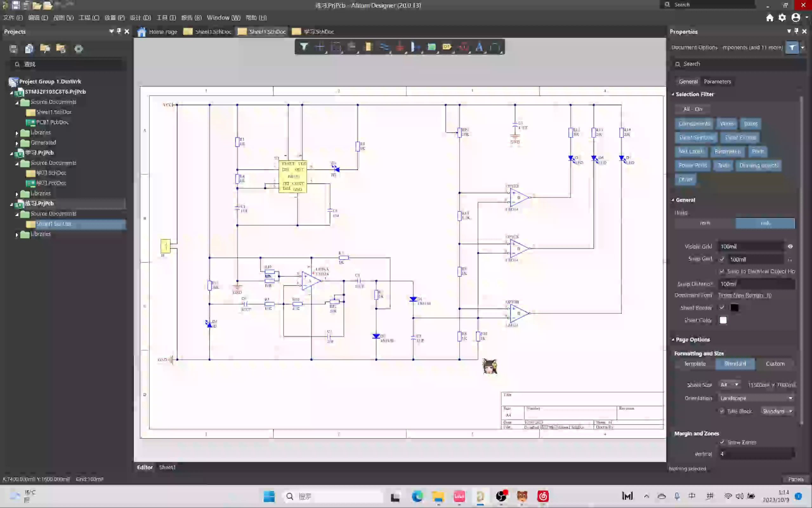Toggle Snap to Electrical Object Hotspots checkbox
Image resolution: width=812 pixels, height=508 pixels.
(722, 271)
